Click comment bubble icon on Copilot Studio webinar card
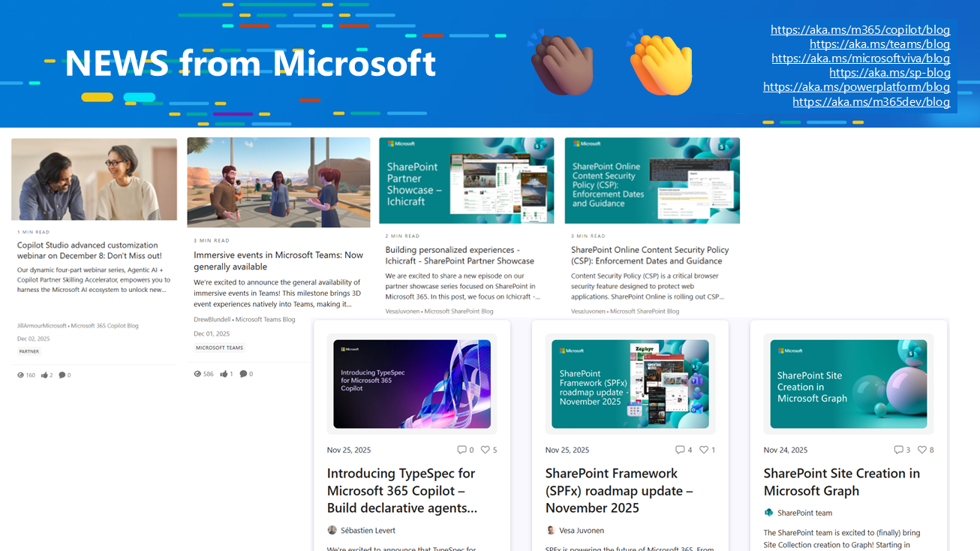 coord(62,375)
